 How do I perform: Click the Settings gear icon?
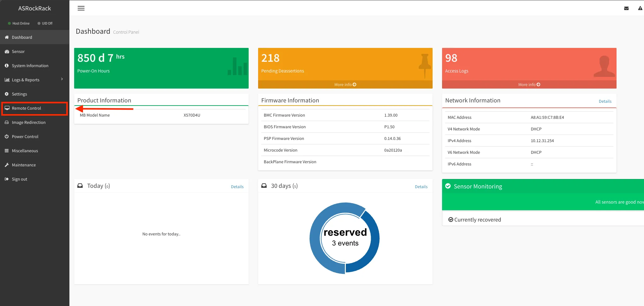pyautogui.click(x=7, y=94)
